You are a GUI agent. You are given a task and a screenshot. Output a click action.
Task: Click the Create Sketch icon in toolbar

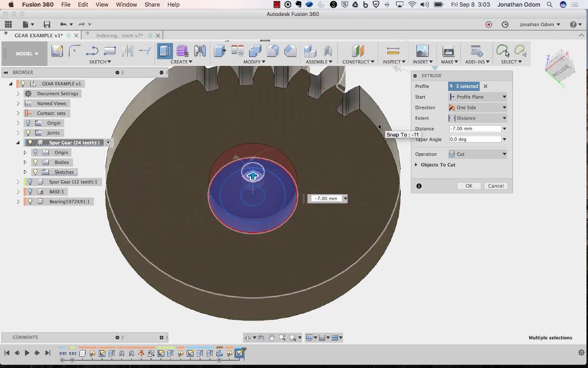[x=57, y=51]
